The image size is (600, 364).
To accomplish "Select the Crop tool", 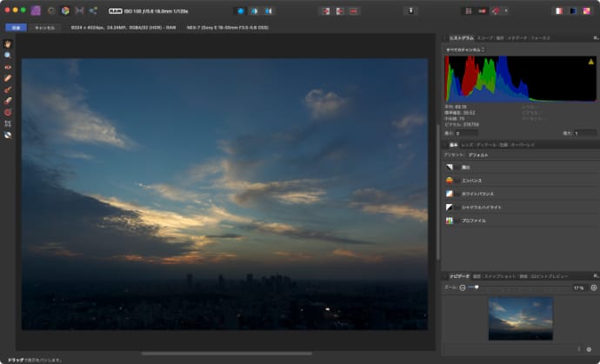I will (x=8, y=123).
